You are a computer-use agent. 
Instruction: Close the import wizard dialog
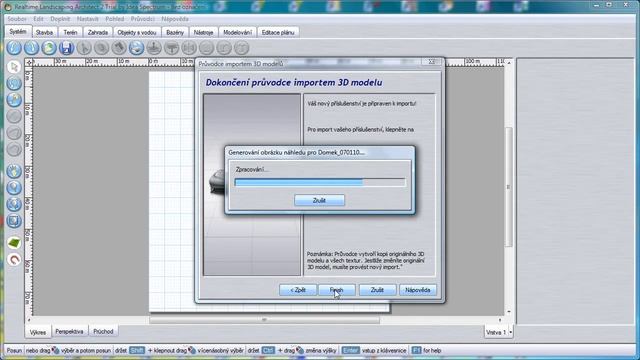click(432, 62)
